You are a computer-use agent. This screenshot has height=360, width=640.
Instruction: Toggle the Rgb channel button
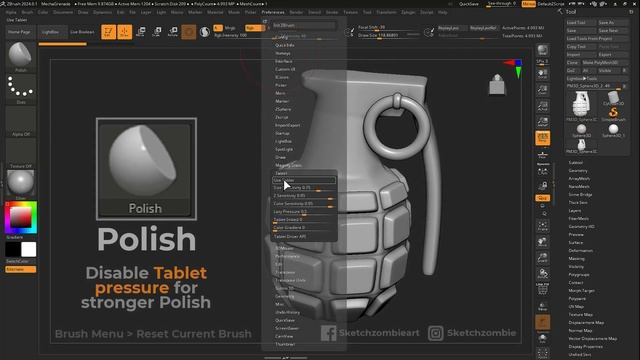point(254,28)
